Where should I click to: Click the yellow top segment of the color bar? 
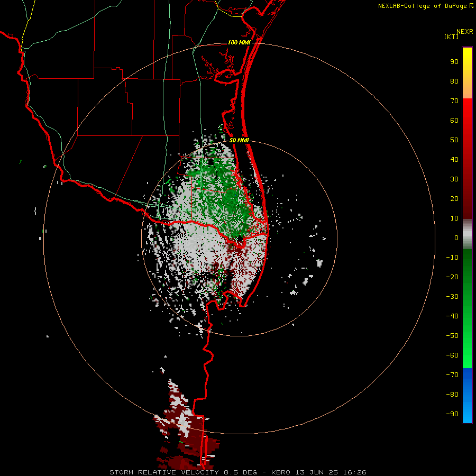[x=467, y=73]
